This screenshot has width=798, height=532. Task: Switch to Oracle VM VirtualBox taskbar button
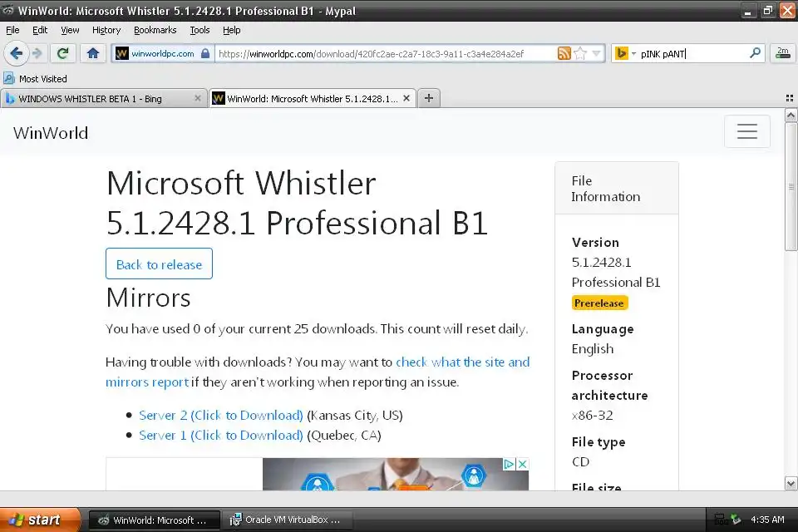click(287, 520)
